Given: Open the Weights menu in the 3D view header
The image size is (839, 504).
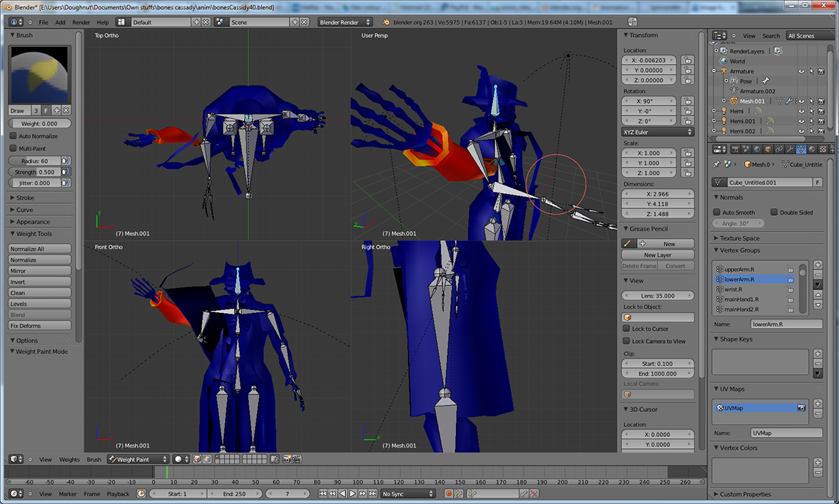Looking at the screenshot, I should coord(69,460).
